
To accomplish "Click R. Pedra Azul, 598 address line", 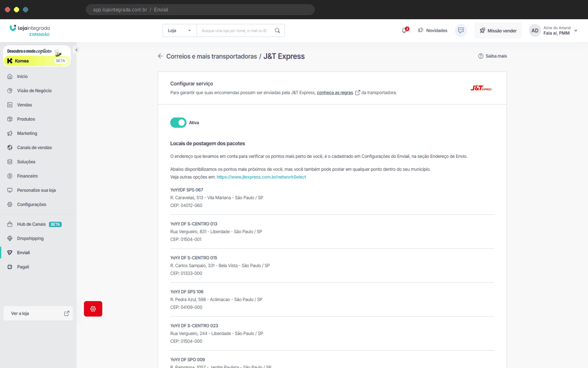I will (216, 299).
